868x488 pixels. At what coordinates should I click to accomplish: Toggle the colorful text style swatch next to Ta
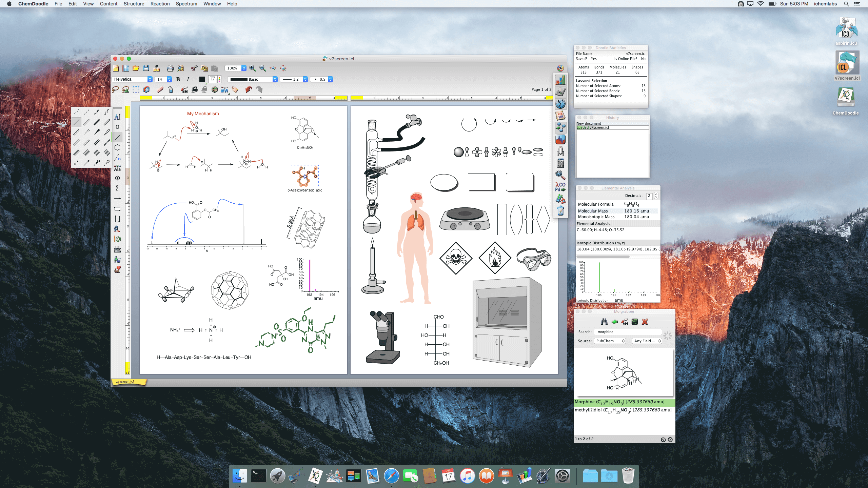tap(220, 79)
